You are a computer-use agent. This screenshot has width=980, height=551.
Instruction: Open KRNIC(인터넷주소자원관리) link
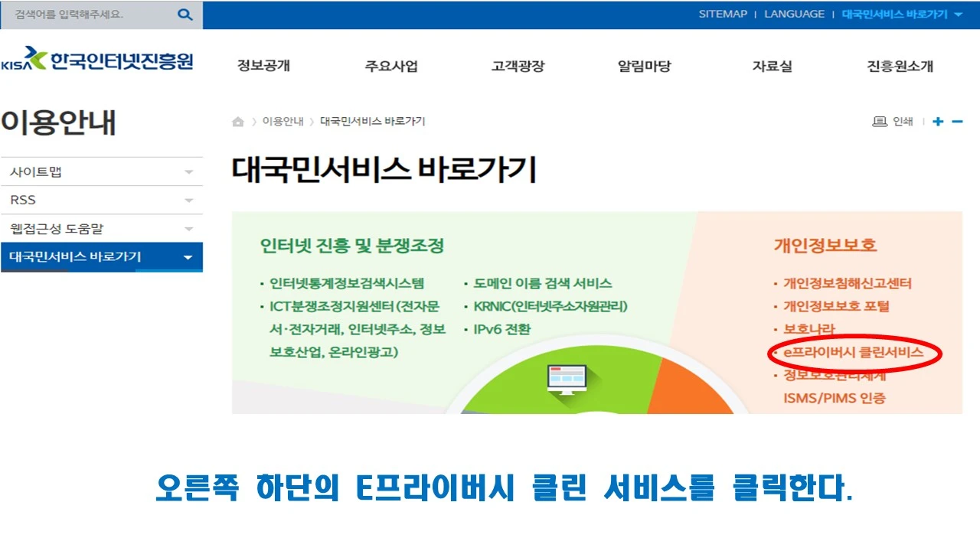(550, 307)
